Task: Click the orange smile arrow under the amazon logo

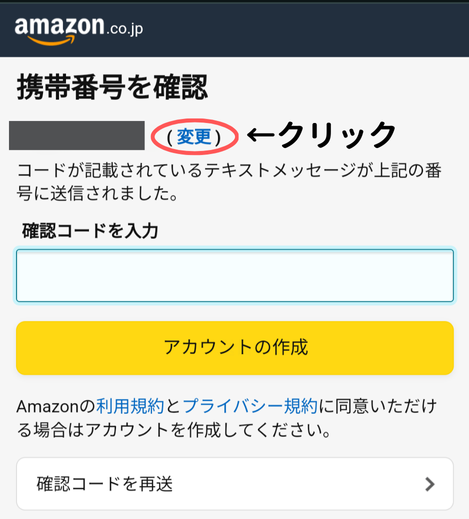Action: click(51, 41)
